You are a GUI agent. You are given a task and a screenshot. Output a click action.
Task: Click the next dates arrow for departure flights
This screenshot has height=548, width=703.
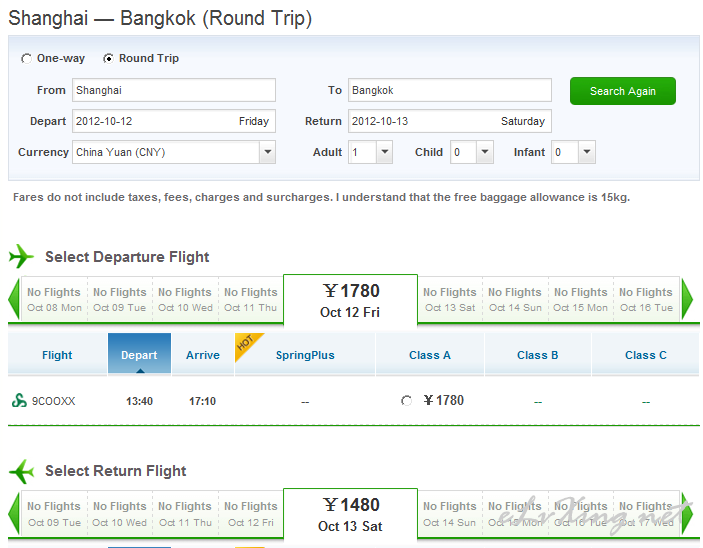tap(687, 299)
